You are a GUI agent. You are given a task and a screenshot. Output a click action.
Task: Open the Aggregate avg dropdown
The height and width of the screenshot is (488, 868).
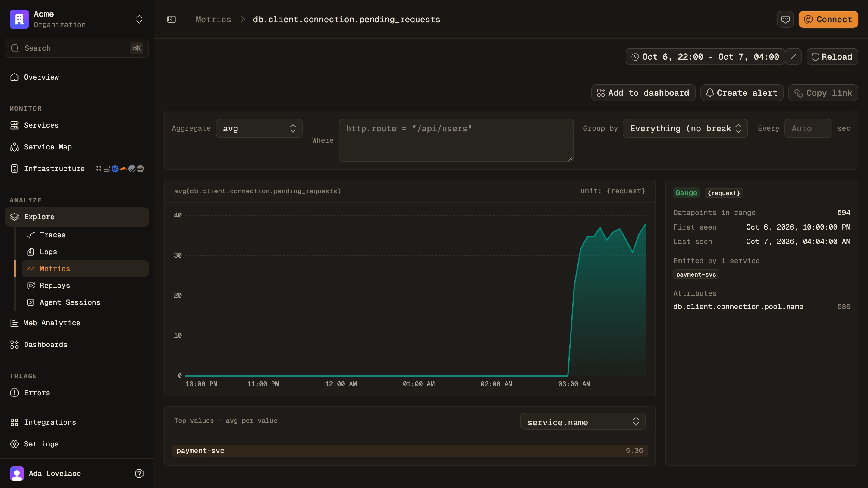(x=259, y=128)
